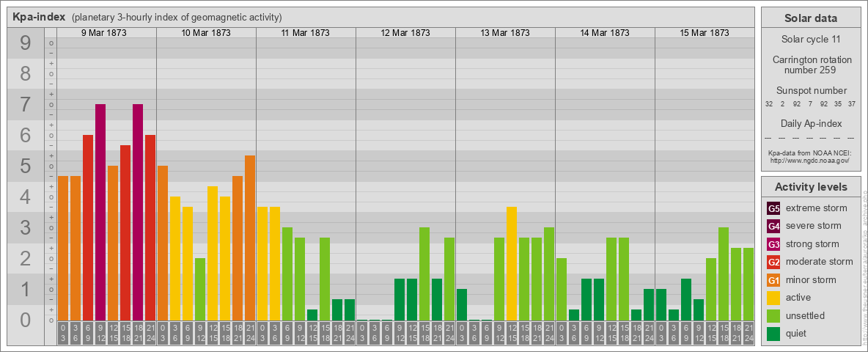Click the '9 Mar 1873' date header

pos(104,33)
